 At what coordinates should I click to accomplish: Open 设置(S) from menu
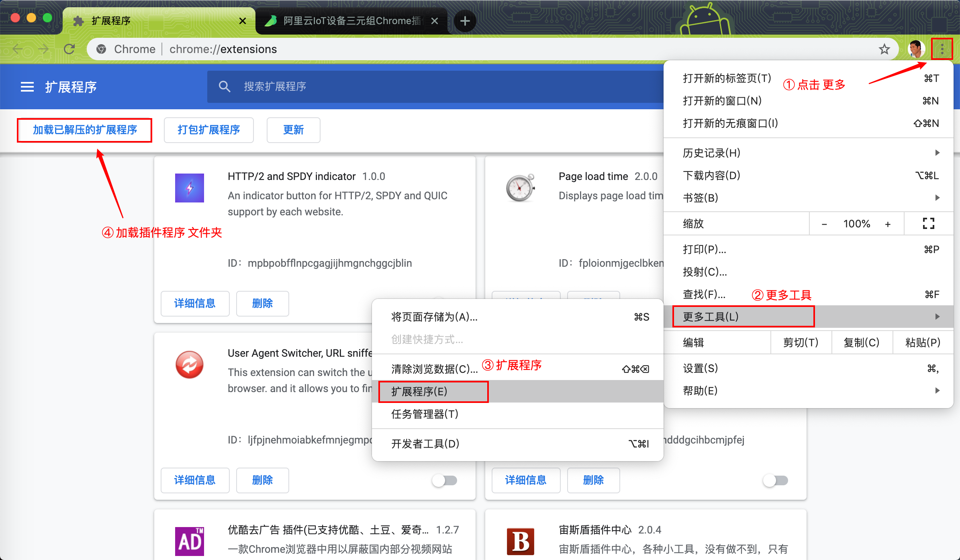pos(809,368)
